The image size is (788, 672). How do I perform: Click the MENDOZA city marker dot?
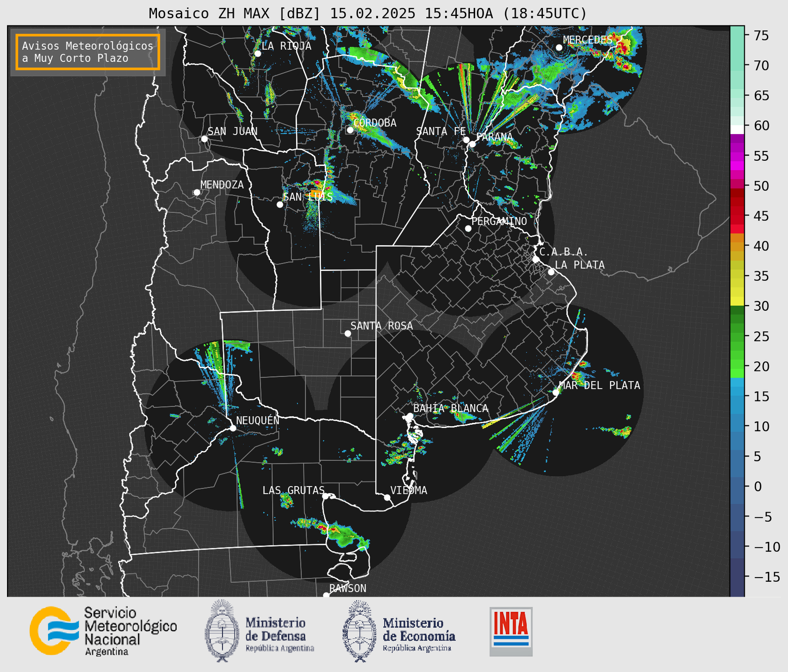coord(197,193)
